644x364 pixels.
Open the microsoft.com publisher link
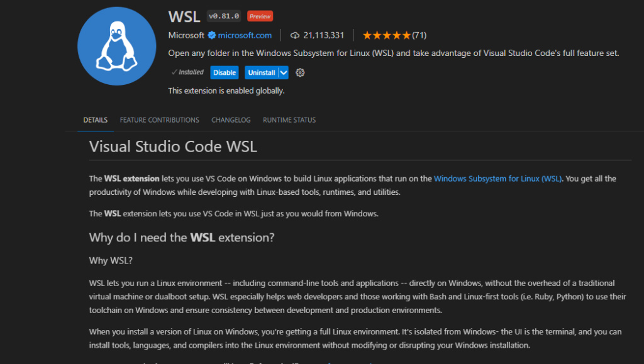click(245, 35)
